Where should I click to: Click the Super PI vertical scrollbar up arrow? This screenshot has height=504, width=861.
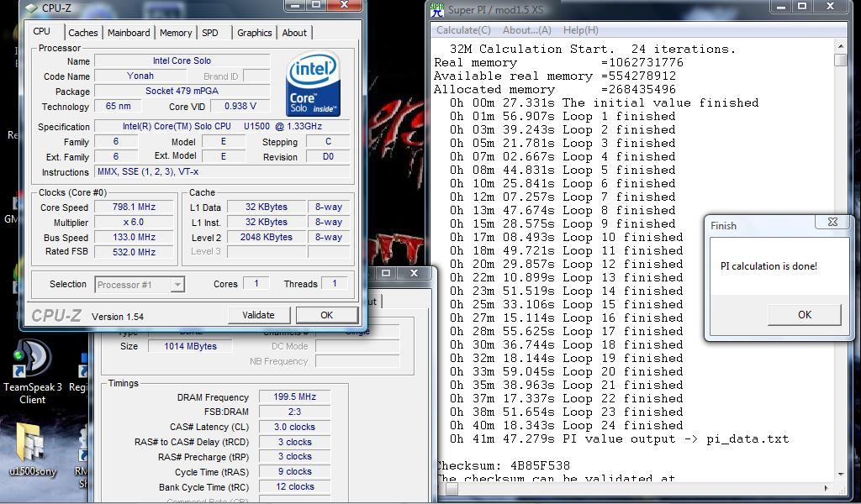click(841, 45)
